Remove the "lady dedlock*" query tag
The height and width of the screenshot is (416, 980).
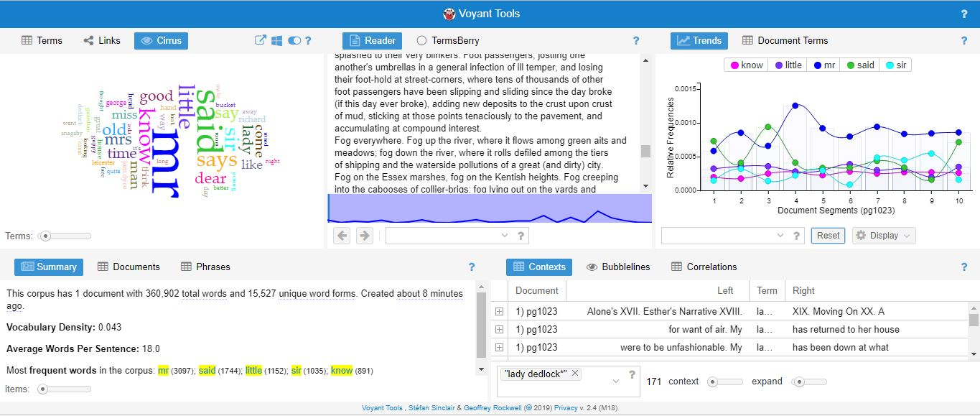pos(576,374)
